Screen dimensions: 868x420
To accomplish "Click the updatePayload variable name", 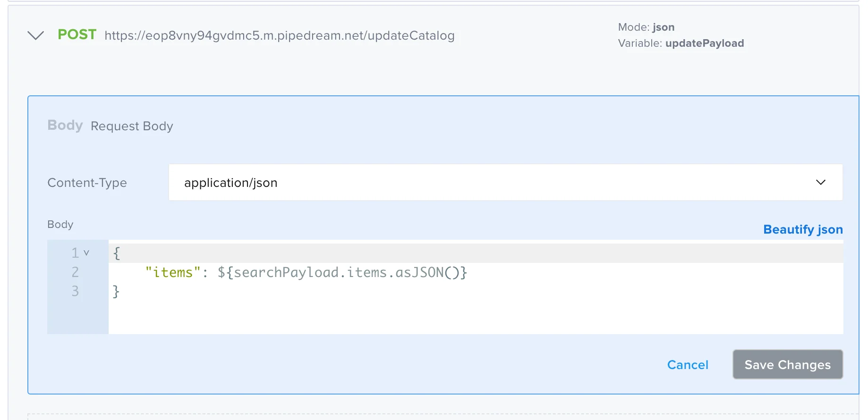I will coord(704,43).
